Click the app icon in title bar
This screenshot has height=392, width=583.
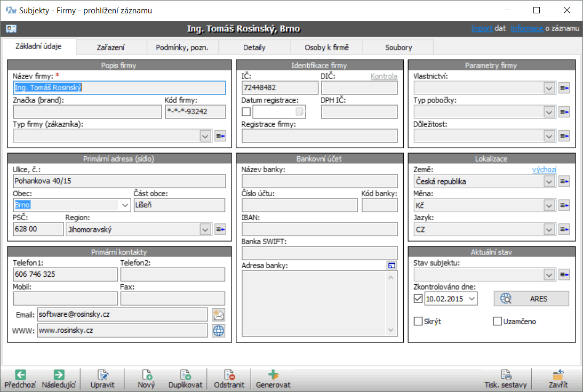click(11, 10)
